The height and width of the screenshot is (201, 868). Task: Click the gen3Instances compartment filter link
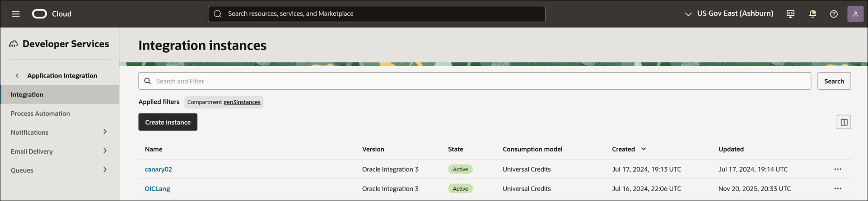coord(242,102)
